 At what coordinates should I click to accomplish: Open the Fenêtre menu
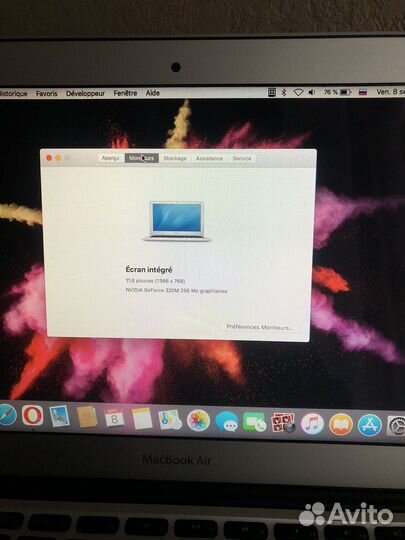point(125,93)
